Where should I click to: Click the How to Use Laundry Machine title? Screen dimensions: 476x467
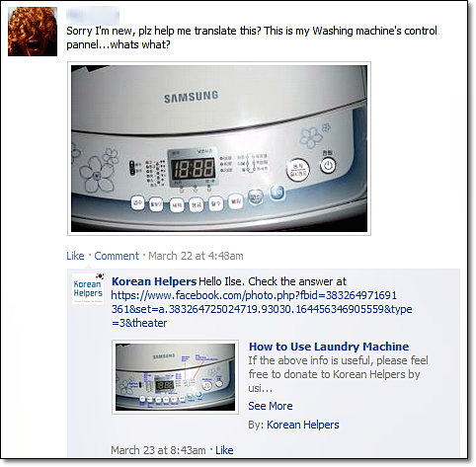coord(329,347)
